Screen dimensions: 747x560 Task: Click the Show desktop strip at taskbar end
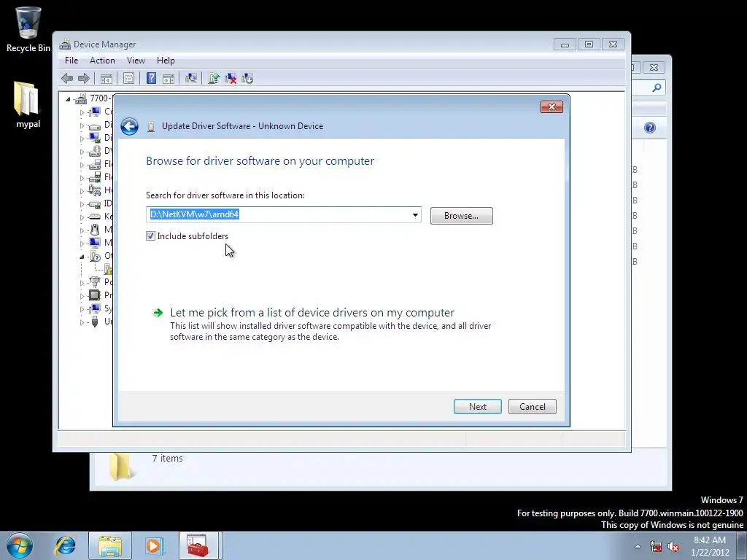tap(742, 545)
